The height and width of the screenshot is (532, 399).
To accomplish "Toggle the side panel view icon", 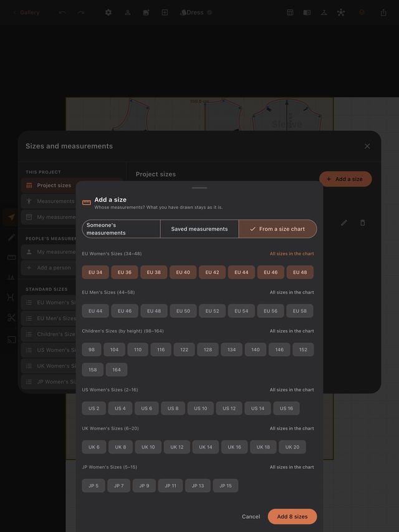I will pos(307,12).
